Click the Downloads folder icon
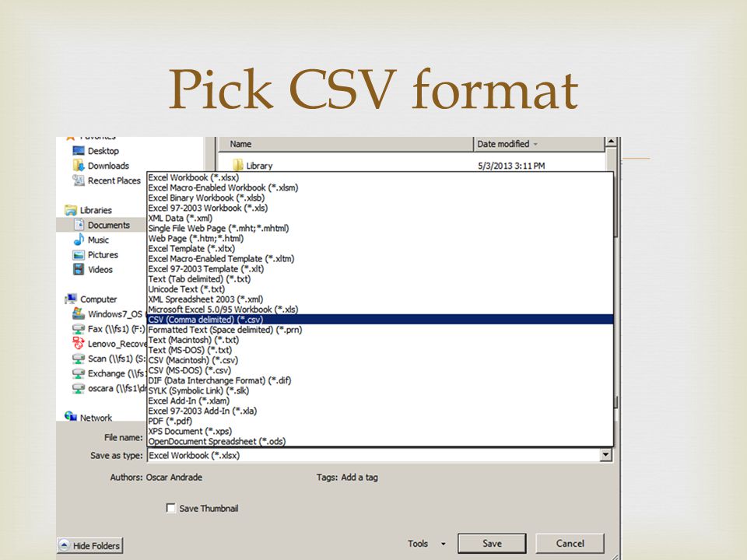The width and height of the screenshot is (747, 560). click(x=78, y=165)
